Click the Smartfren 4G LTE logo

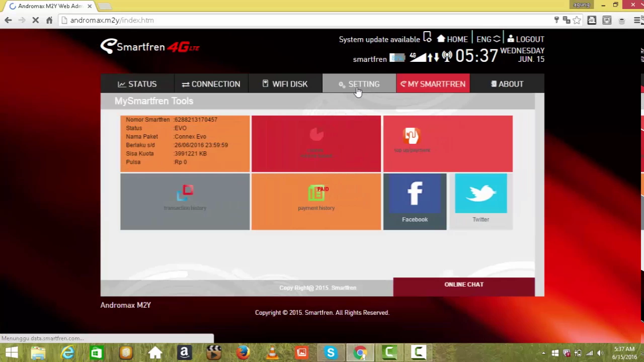[x=150, y=47]
